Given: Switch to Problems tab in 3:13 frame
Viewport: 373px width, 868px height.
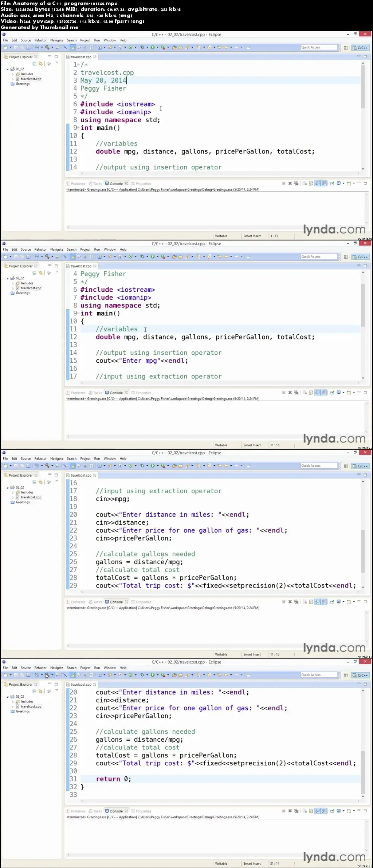Looking at the screenshot, I should point(76,184).
